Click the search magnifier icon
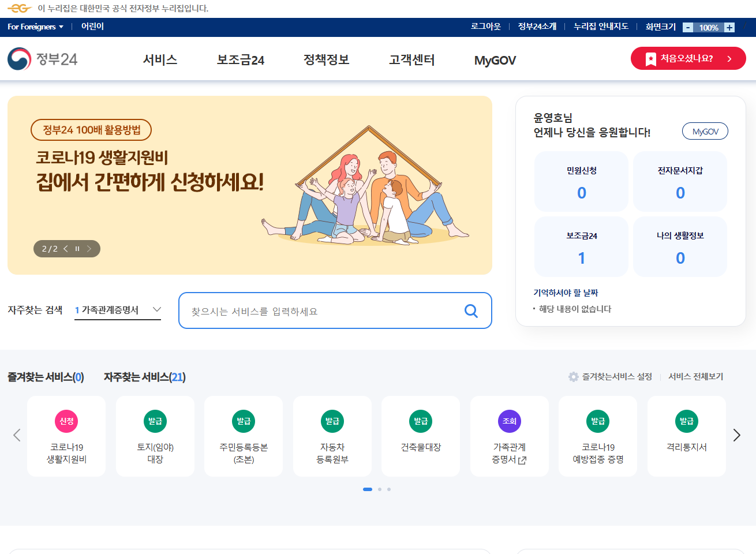Image resolution: width=756 pixels, height=554 pixels. coord(471,311)
